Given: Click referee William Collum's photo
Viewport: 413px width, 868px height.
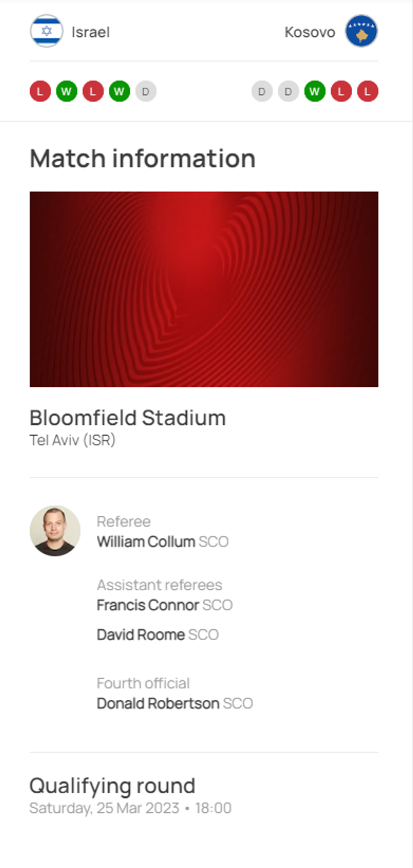Looking at the screenshot, I should click(55, 531).
